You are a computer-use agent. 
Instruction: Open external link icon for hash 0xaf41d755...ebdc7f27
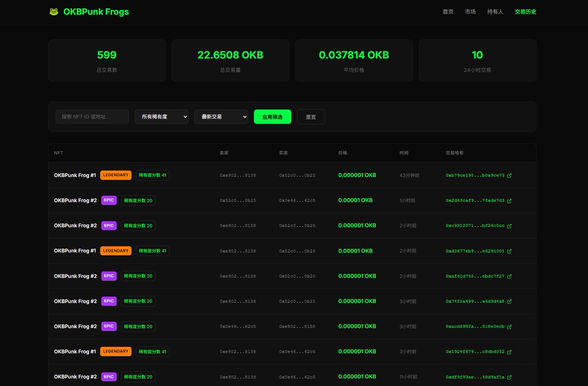tap(509, 276)
